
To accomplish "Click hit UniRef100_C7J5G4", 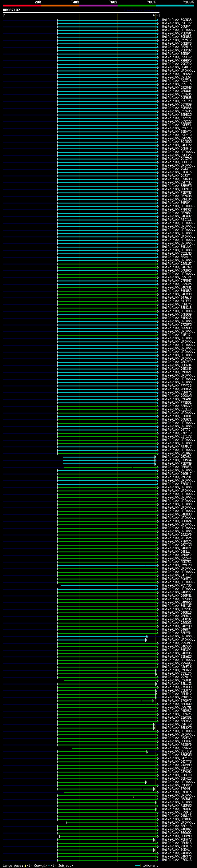I will coord(177,460).
